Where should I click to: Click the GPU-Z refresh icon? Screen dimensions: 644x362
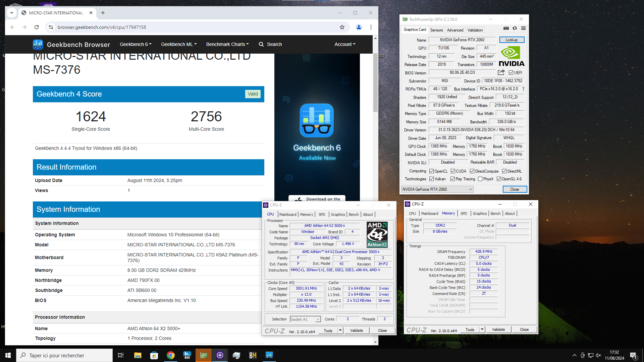(515, 28)
